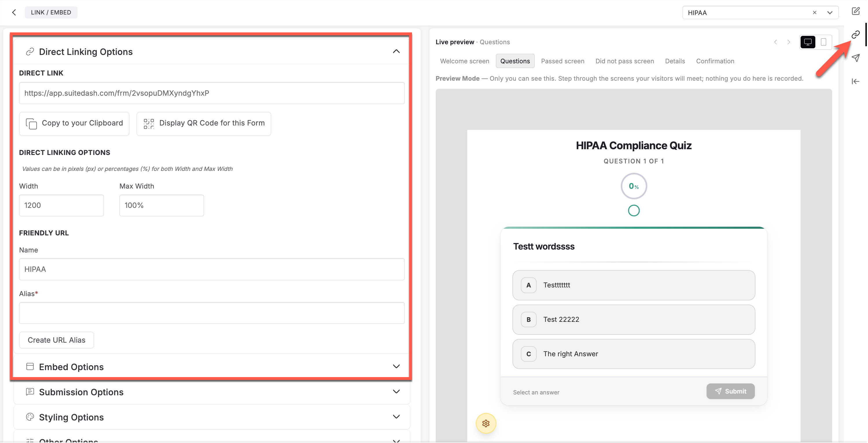Go to the previous preview screen arrow

776,42
